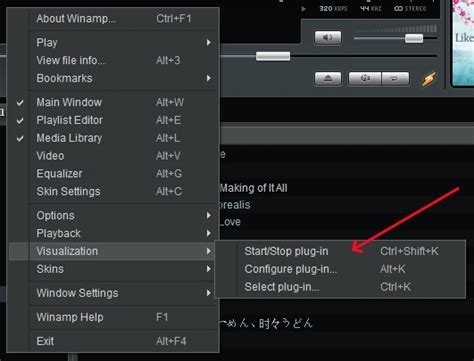Click the album art thumbnail
Viewport: 474px width, 361px height.
(463, 43)
